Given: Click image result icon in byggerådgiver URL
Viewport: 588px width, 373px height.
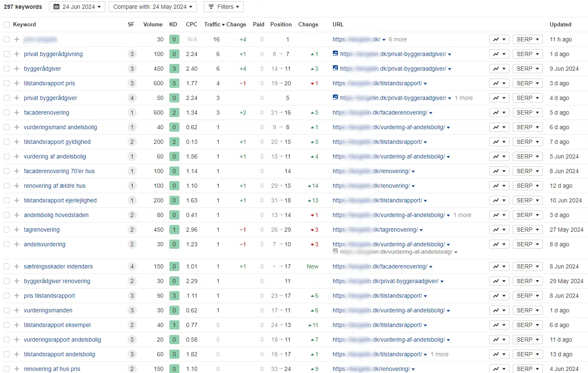Looking at the screenshot, I should pyautogui.click(x=335, y=68).
